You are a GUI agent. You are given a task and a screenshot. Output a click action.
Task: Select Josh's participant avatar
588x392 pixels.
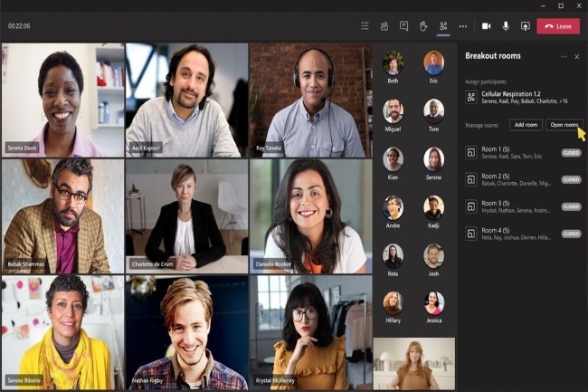tap(434, 255)
